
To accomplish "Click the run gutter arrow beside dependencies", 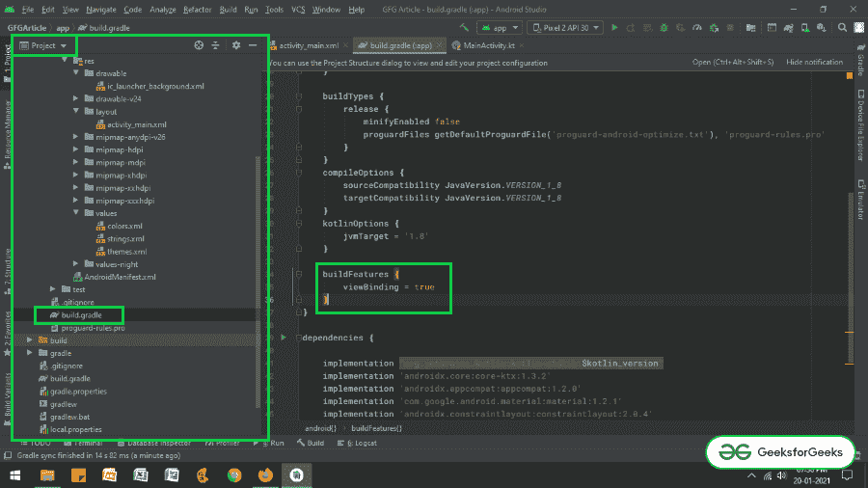I will click(284, 337).
